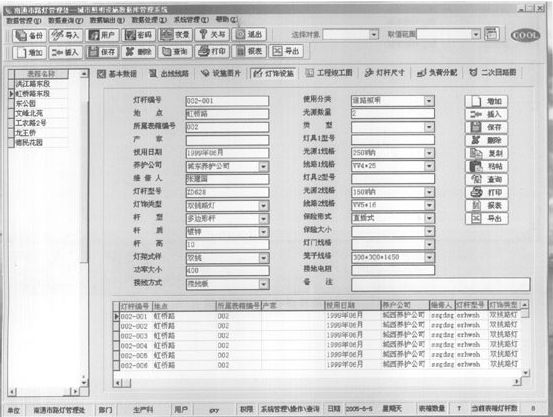Click 粘帖 paste in the right-side button column
The width and height of the screenshot is (553, 417).
pyautogui.click(x=486, y=167)
